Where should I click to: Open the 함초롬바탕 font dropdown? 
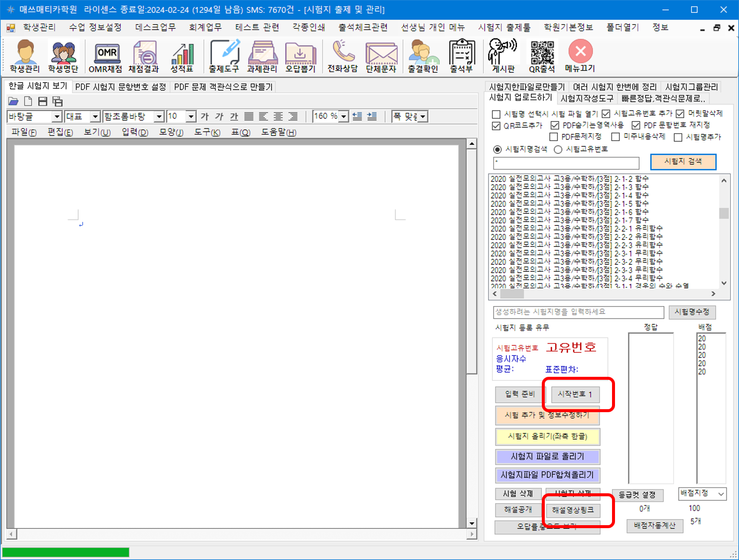pyautogui.click(x=159, y=116)
